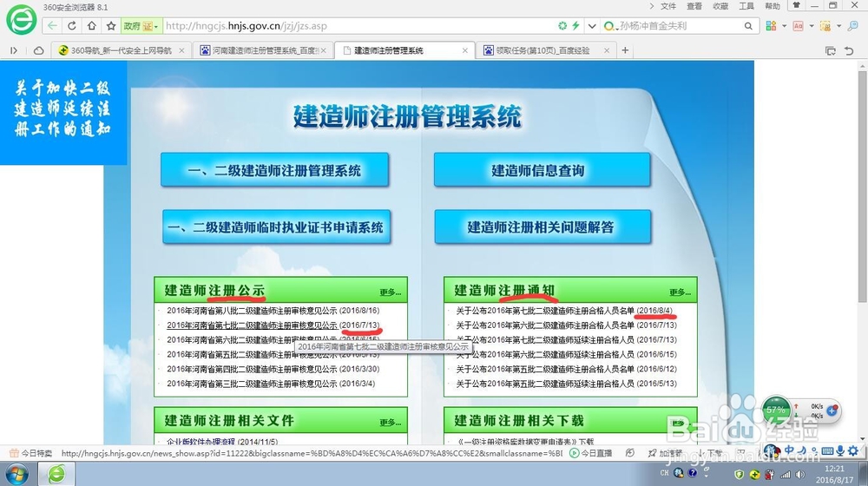This screenshot has height=486, width=868.
Task: Open the 收藏 menu
Action: 720,6
